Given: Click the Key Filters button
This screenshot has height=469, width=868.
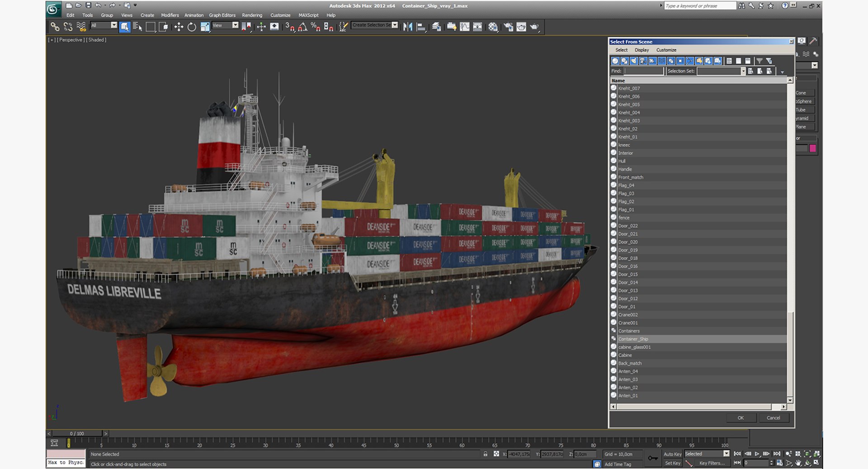Looking at the screenshot, I should tap(712, 463).
